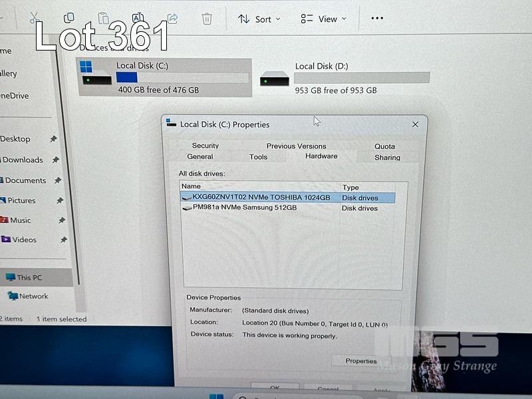This screenshot has width=532, height=399.
Task: Open the View dropdown
Action: 323,19
